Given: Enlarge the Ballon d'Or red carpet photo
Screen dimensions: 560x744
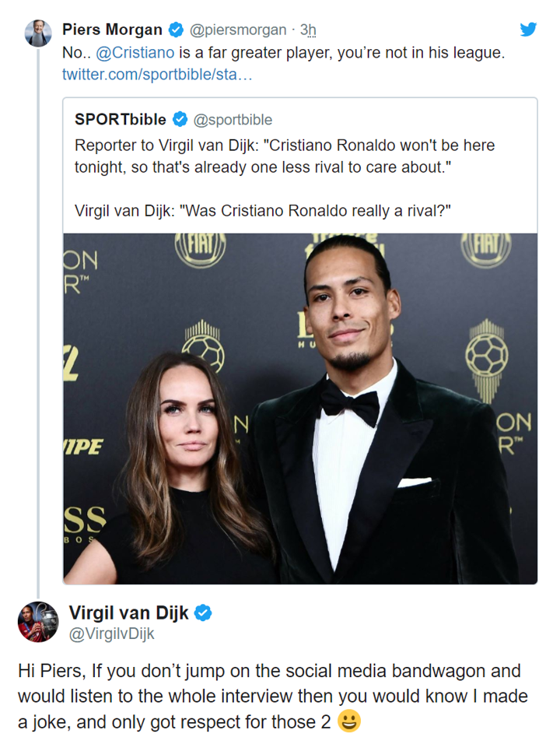Looking at the screenshot, I should [x=300, y=409].
